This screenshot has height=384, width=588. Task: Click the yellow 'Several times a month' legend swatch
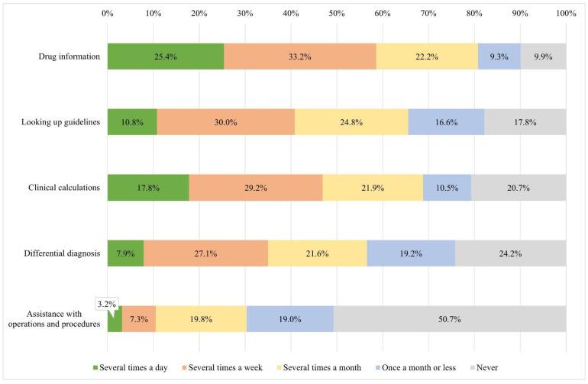coord(279,368)
